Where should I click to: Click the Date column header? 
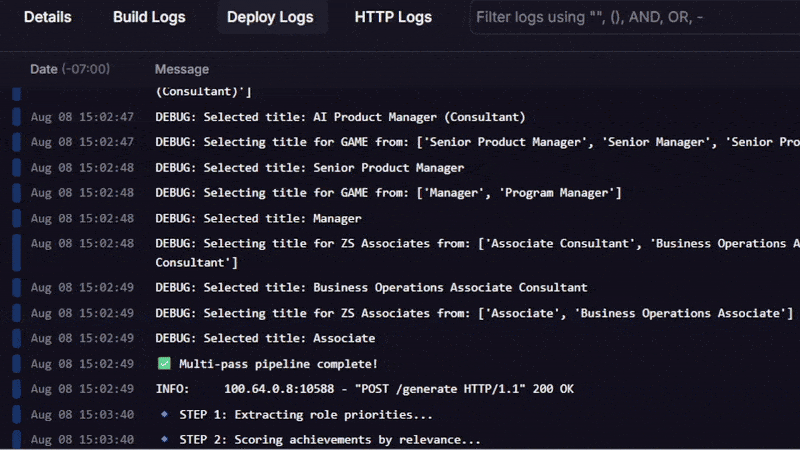click(x=70, y=69)
